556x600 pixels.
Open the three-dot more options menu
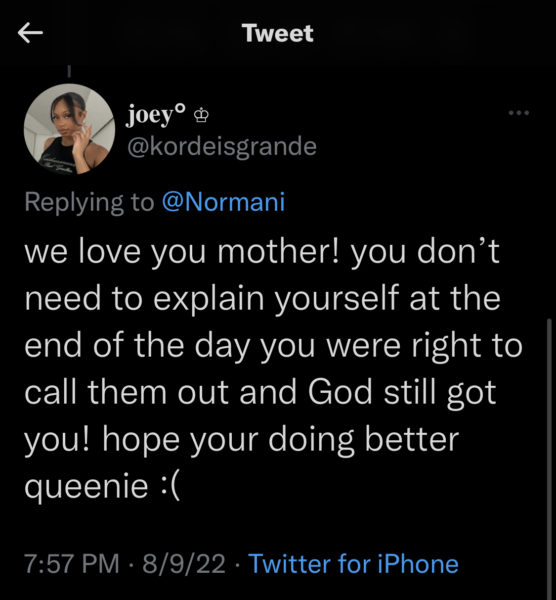click(x=519, y=112)
